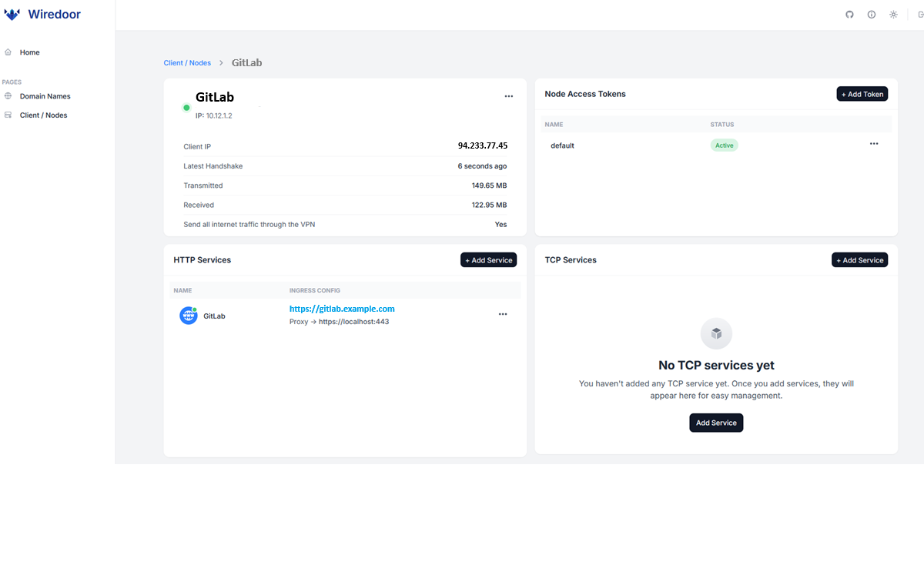
Task: Click + Add Service in the TCP Services header
Action: pyautogui.click(x=860, y=260)
